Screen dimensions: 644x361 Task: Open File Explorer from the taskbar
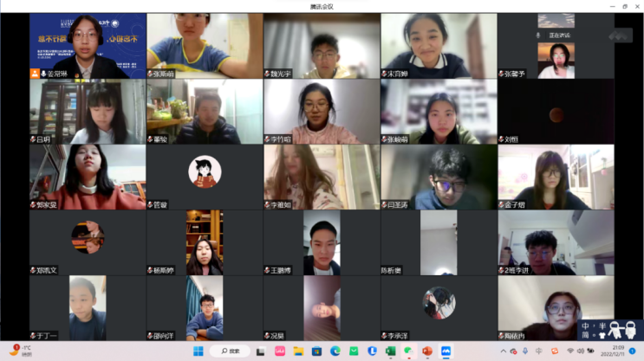(x=298, y=351)
